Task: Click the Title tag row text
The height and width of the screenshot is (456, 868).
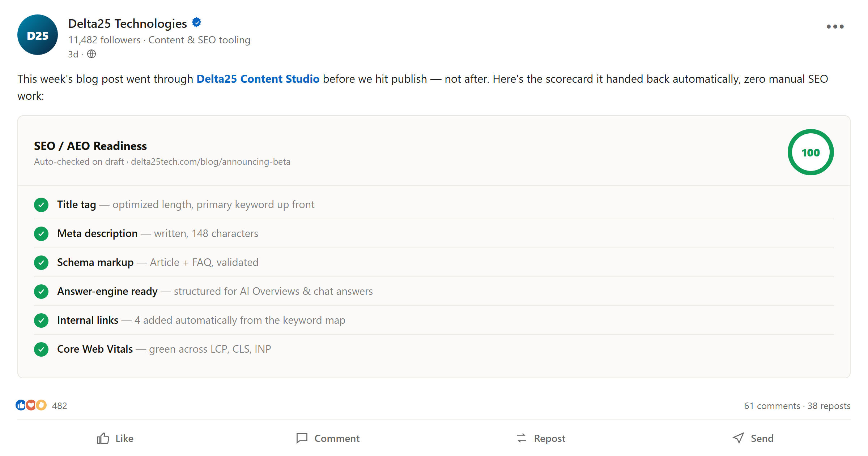Action: click(186, 205)
